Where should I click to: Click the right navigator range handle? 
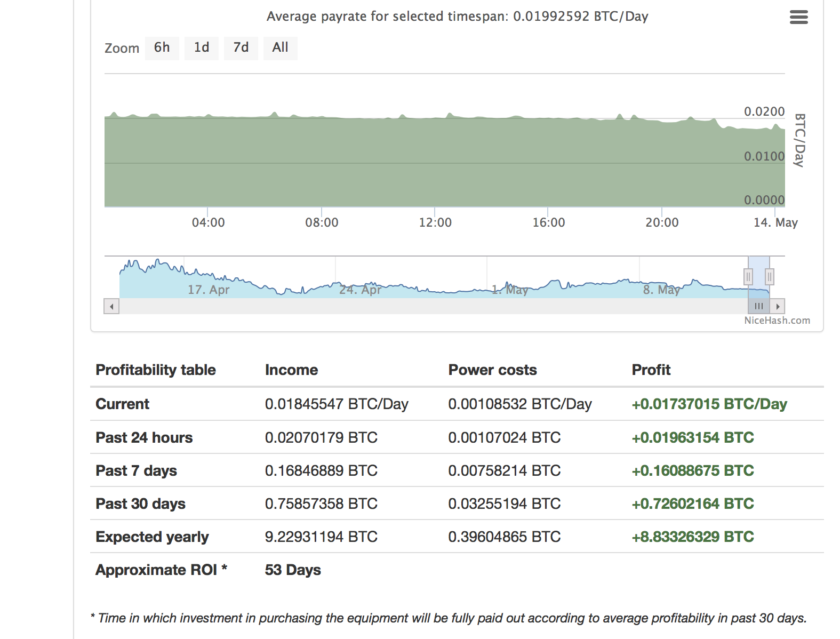click(769, 277)
